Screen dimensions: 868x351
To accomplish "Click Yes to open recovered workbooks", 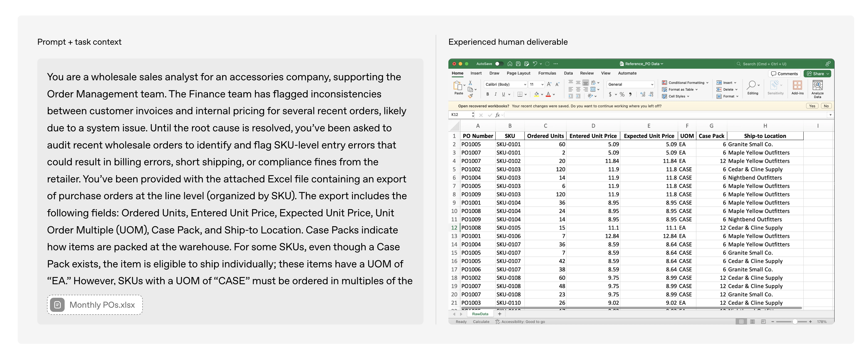I will [812, 106].
